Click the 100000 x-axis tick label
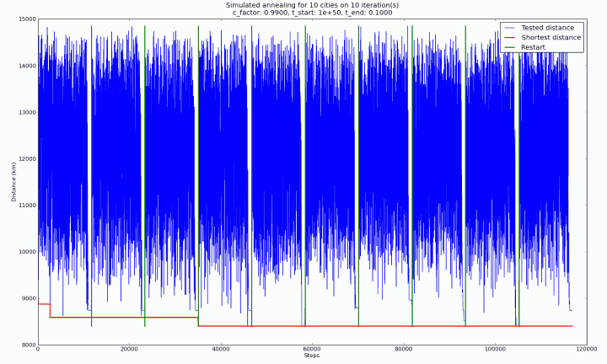Screen dimensions: 607x364 click(495, 349)
